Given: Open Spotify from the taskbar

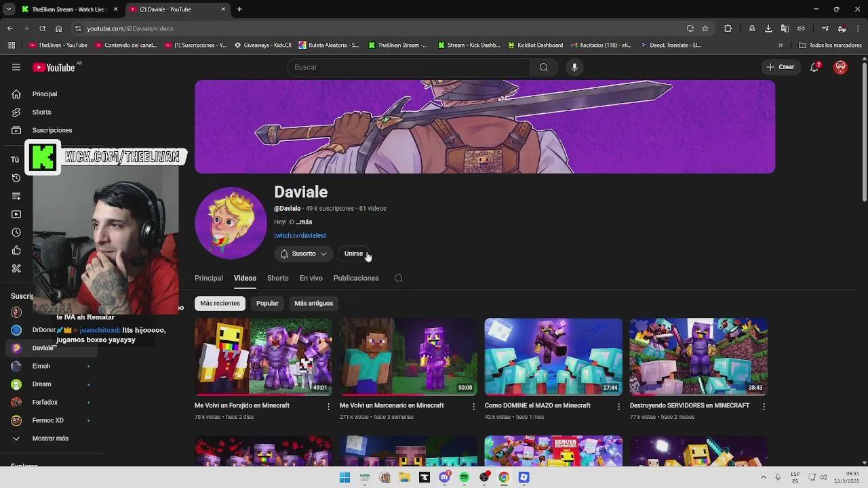Looking at the screenshot, I should [x=465, y=477].
